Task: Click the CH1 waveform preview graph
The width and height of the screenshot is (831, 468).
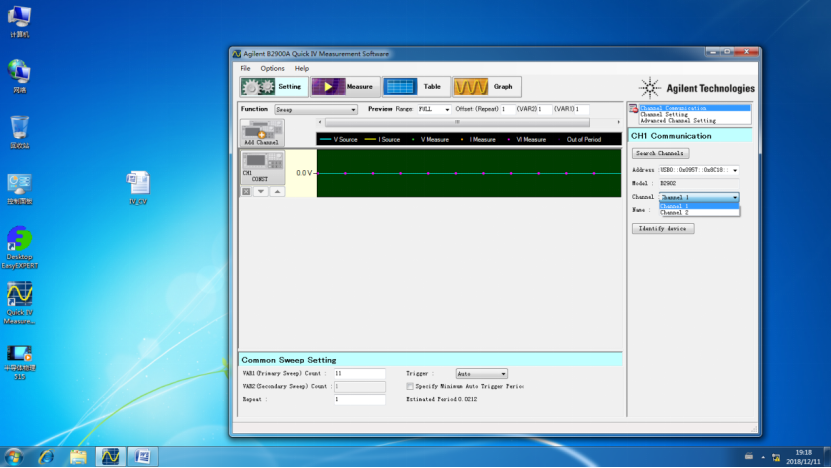Action: pyautogui.click(x=469, y=173)
